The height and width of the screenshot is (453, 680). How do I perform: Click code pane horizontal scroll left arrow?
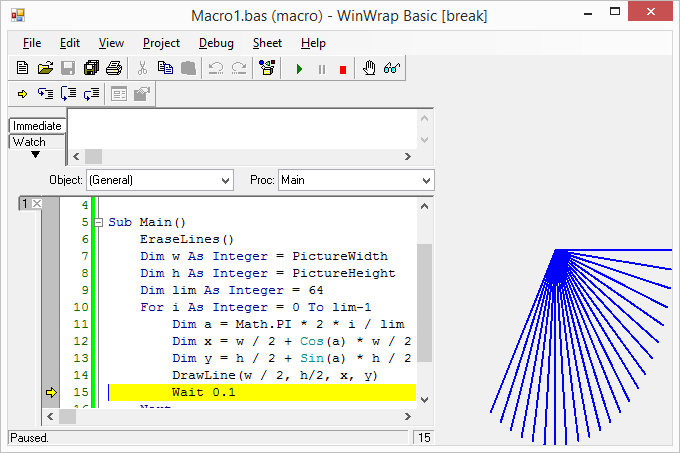click(x=50, y=417)
